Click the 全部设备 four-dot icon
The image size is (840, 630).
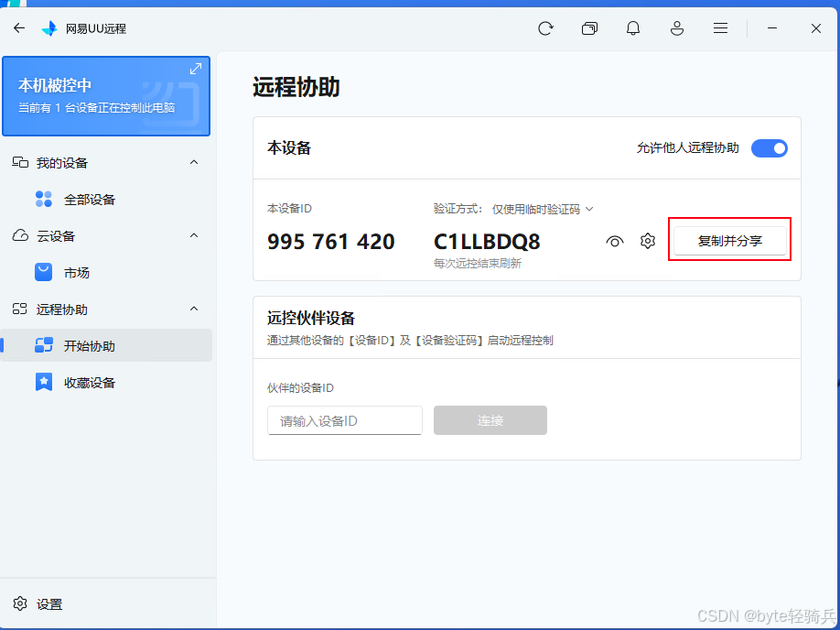[x=43, y=199]
